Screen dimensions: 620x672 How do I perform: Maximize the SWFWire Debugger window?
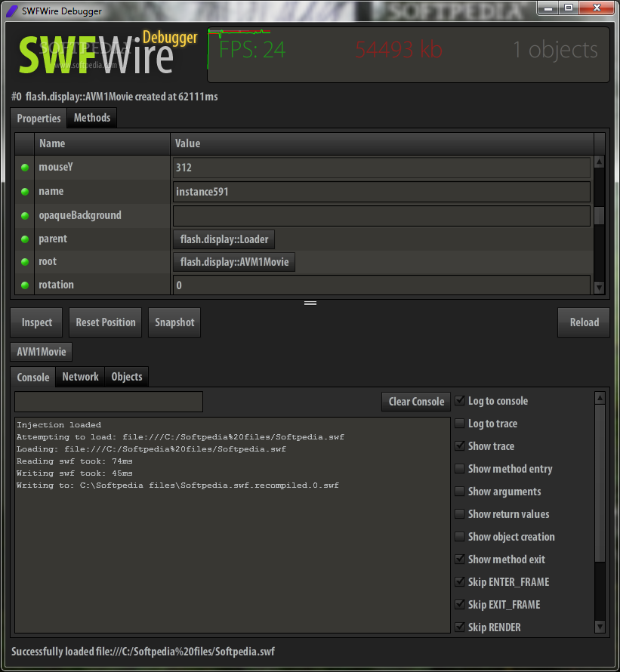pyautogui.click(x=569, y=8)
